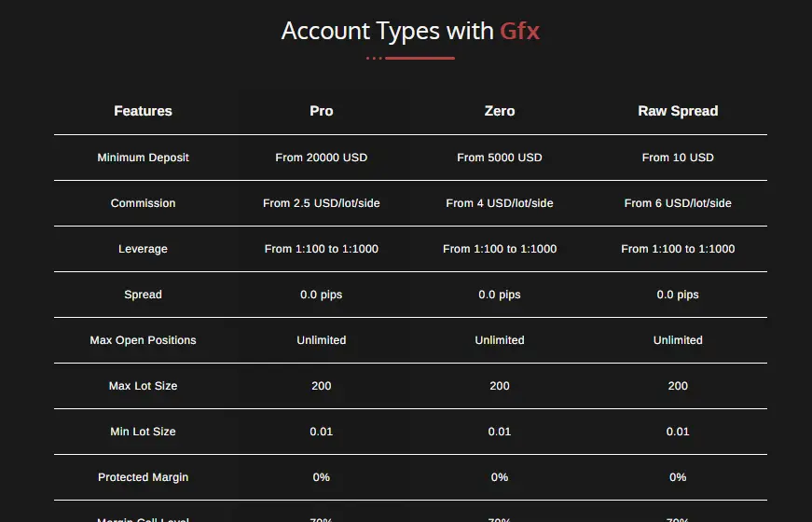The width and height of the screenshot is (812, 522).
Task: Click the 'Account Types with Gfx' heading
Action: click(410, 31)
